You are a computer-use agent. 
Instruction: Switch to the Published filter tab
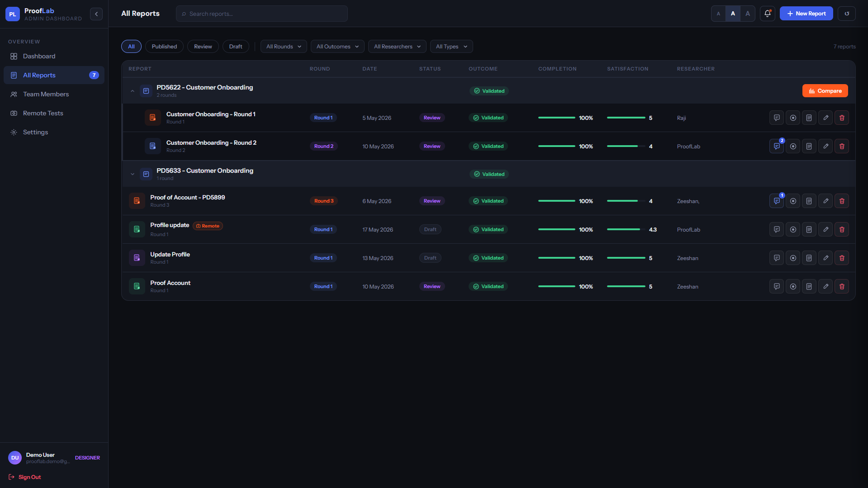tap(164, 47)
